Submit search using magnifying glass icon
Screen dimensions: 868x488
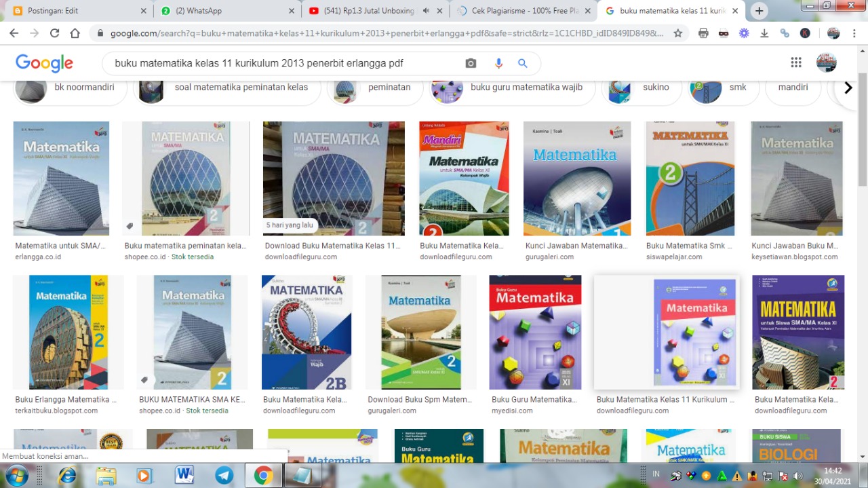tap(523, 63)
